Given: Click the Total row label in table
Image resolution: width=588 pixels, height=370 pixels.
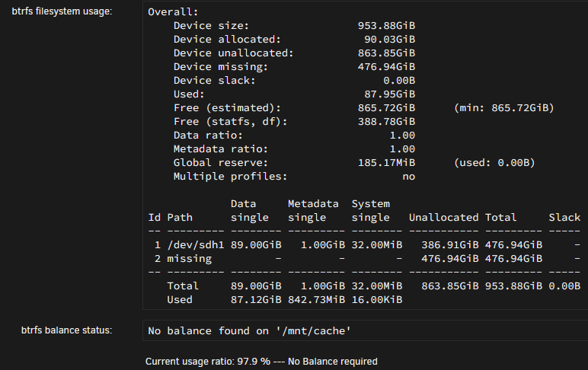Looking at the screenshot, I should 183,286.
